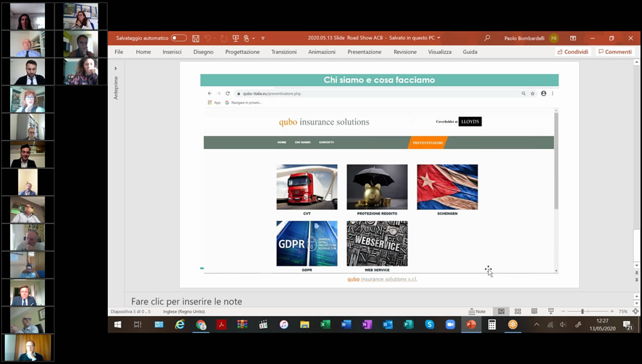Click the Diapositiva 5 di 5 status indicator
This screenshot has width=642, height=364.
pyautogui.click(x=130, y=311)
